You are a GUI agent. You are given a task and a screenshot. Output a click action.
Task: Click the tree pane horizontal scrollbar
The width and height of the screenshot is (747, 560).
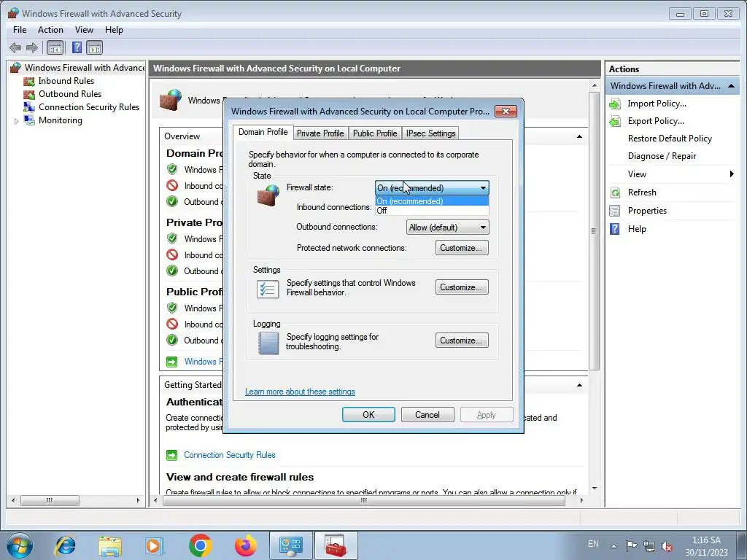click(x=50, y=500)
